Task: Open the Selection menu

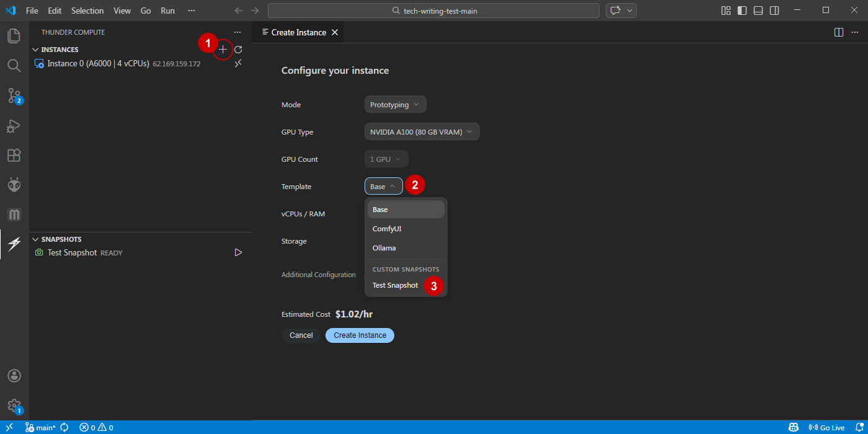Action: (87, 11)
